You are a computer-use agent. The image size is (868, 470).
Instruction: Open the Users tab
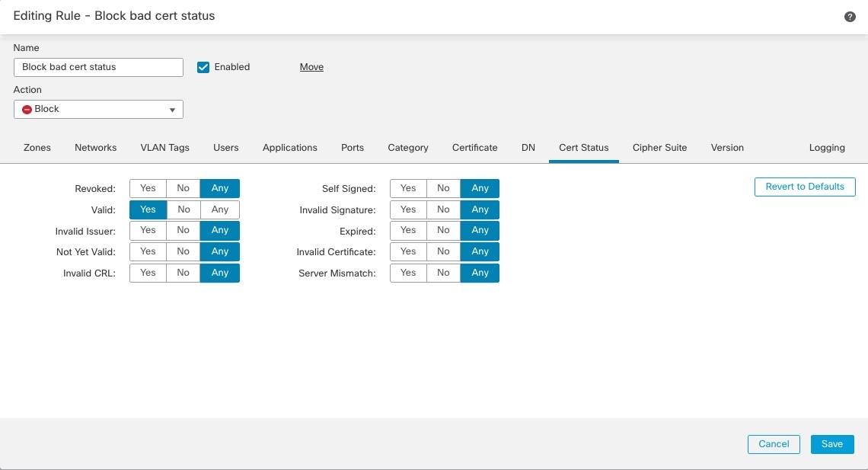click(226, 148)
